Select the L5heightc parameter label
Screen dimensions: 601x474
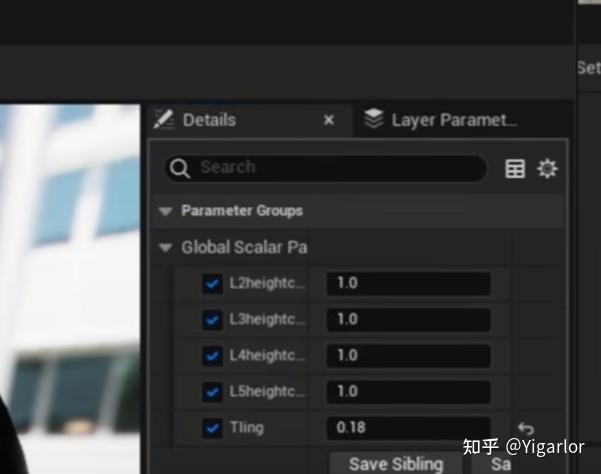[267, 392]
